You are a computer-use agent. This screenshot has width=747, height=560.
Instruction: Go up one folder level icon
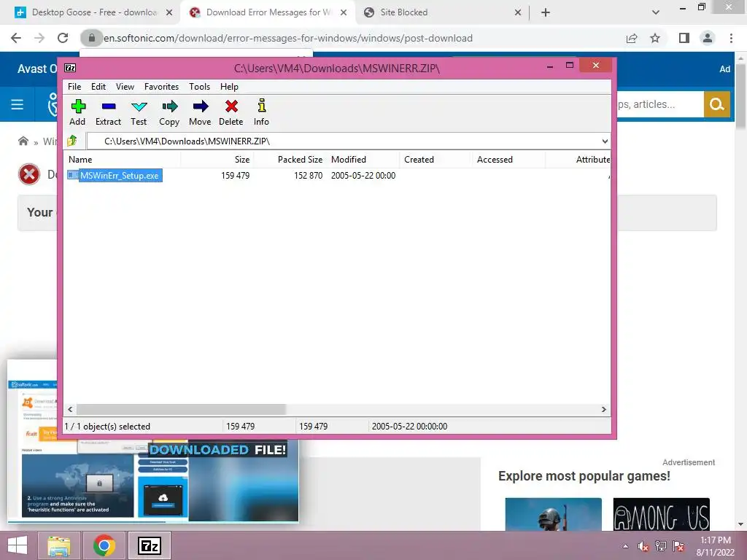[x=72, y=141]
